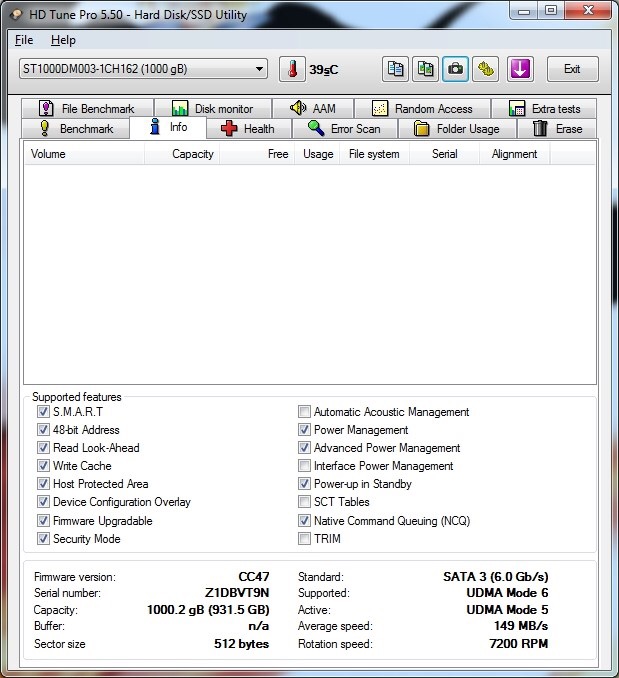Image resolution: width=619 pixels, height=678 pixels.
Task: Sort by the Usage column header
Action: tap(318, 154)
